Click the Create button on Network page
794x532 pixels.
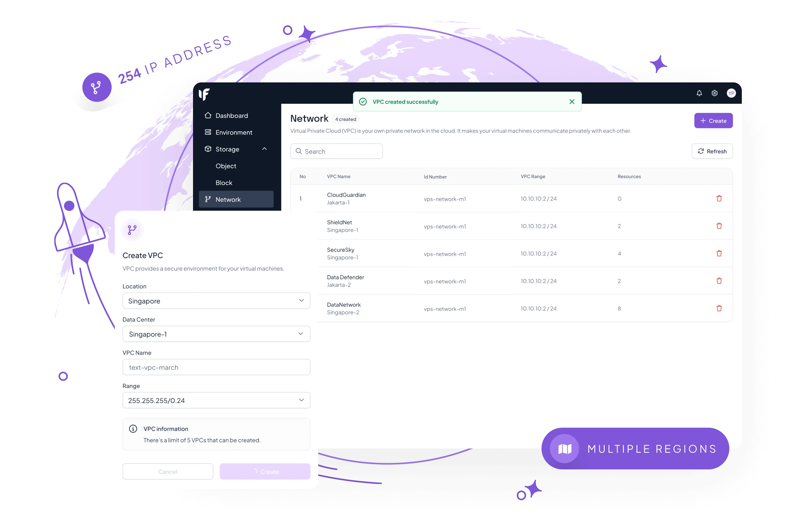click(x=713, y=120)
